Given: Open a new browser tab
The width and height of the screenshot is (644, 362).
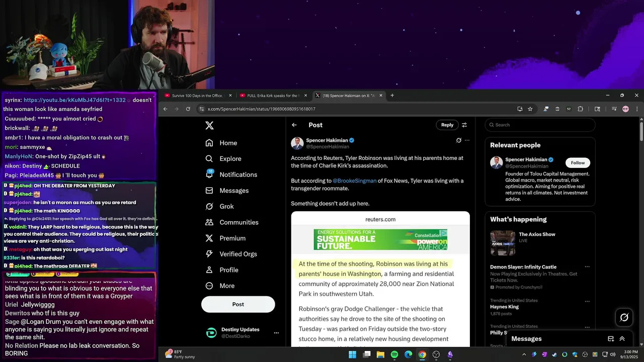Looking at the screenshot, I should click(392, 96).
